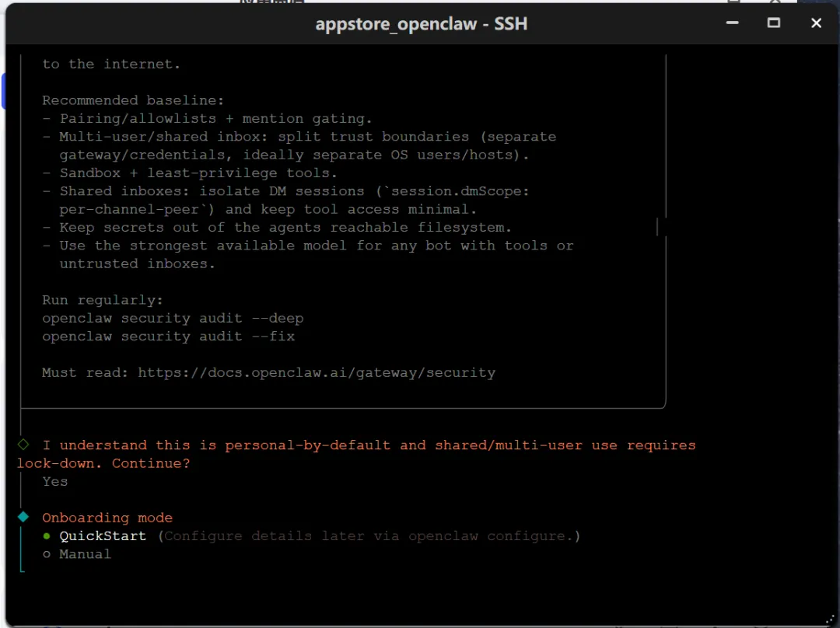
Task: Click the 'Multi-user/shared inbox' baseline line
Action: pyautogui.click(x=299, y=145)
